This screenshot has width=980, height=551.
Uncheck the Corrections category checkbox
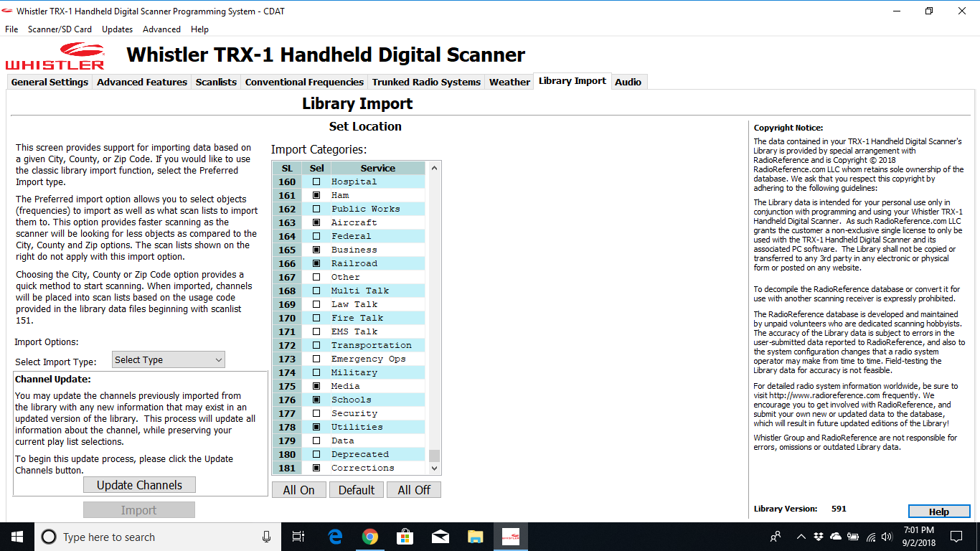click(x=316, y=468)
